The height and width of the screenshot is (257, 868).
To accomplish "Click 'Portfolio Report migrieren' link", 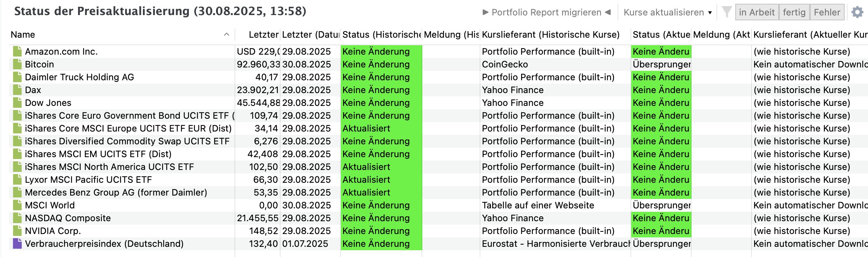I will [x=546, y=12].
